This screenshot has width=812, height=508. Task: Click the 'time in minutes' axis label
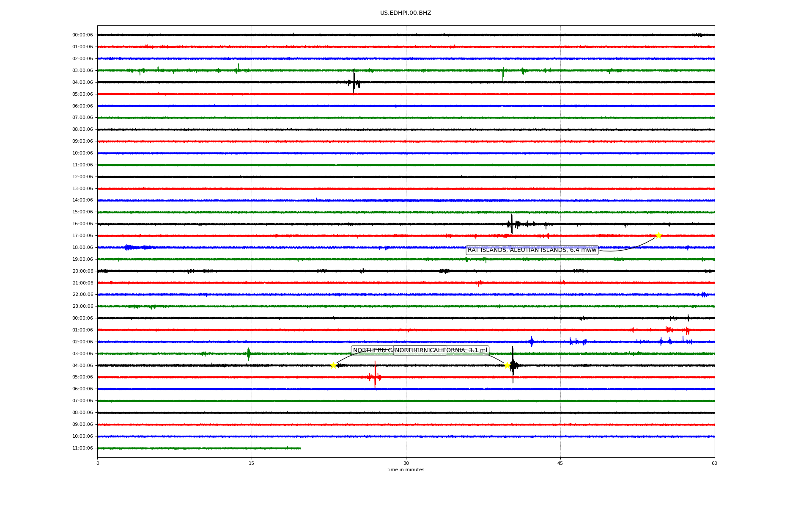(405, 470)
